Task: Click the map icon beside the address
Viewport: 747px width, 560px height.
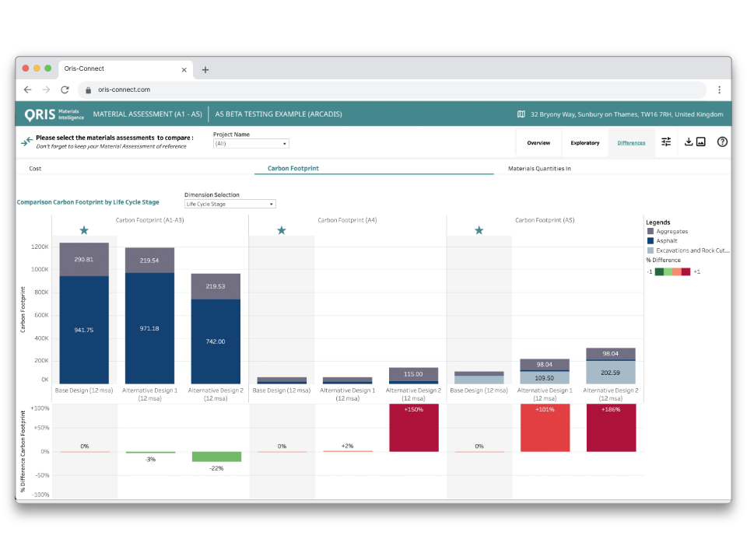Action: [x=521, y=114]
